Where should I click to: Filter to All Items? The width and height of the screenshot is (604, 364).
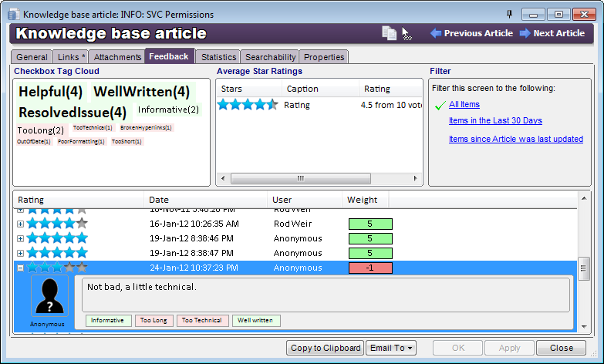point(464,104)
